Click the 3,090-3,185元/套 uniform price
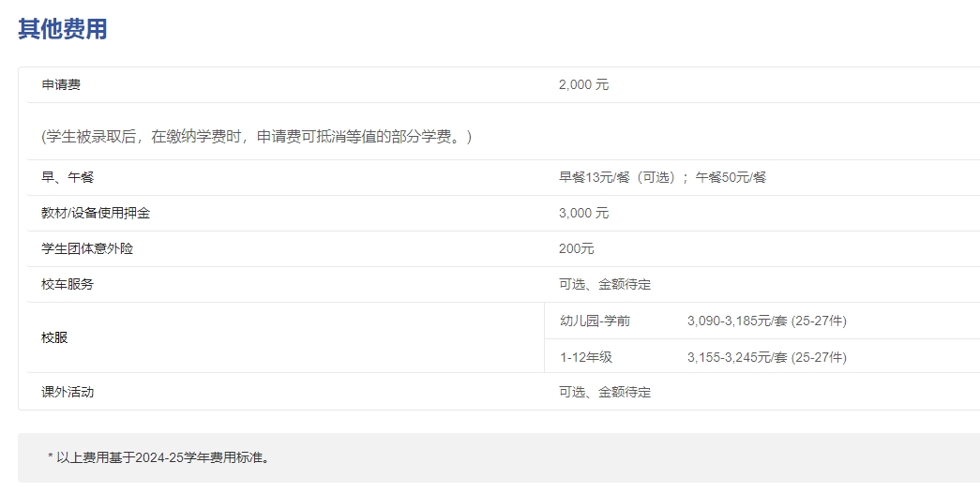Screen dimensions: 980x493 [x=766, y=321]
